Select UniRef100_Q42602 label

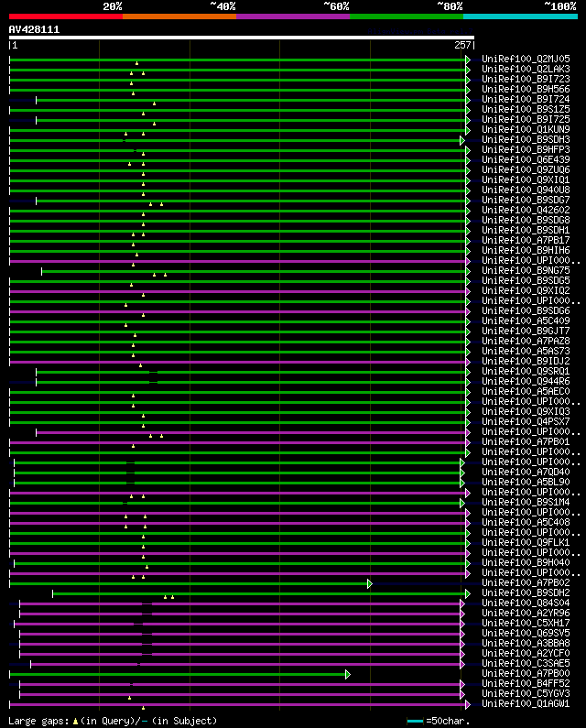pos(526,211)
